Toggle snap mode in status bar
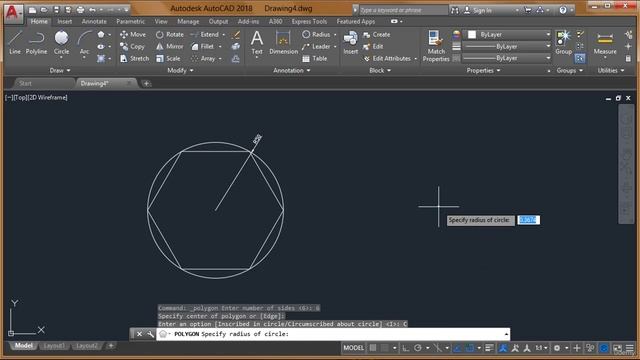 pos(384,348)
